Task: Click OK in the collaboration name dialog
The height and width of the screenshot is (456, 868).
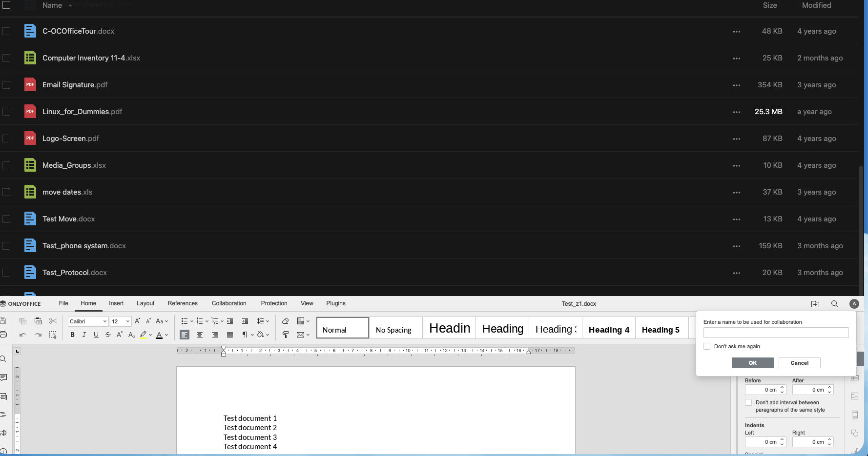Action: click(x=752, y=363)
